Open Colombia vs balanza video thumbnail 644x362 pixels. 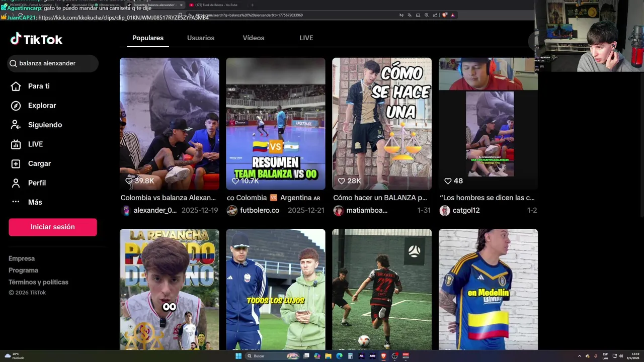click(x=170, y=124)
